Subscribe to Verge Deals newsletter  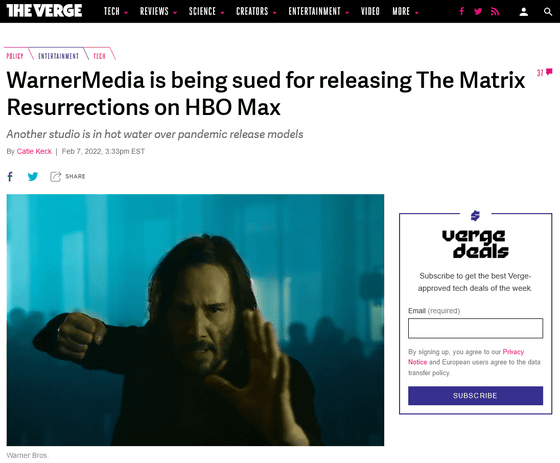(475, 395)
